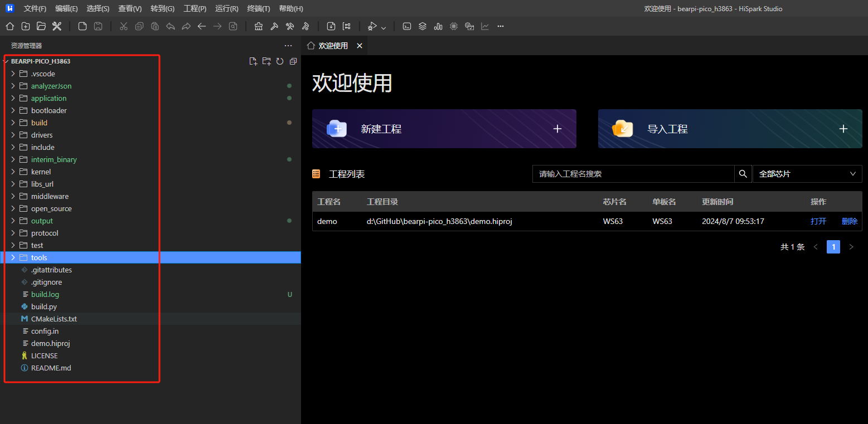Expand the middleware folder in the tree
This screenshot has height=424, width=868.
[x=50, y=196]
